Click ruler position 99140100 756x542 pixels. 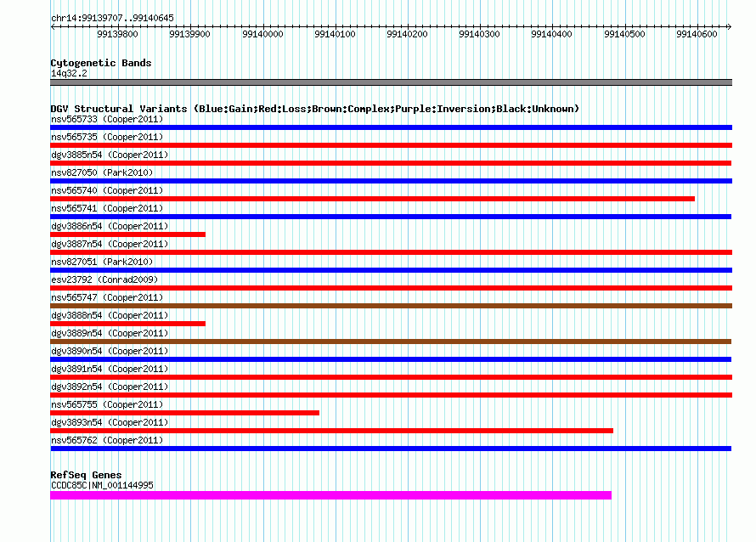pyautogui.click(x=335, y=34)
